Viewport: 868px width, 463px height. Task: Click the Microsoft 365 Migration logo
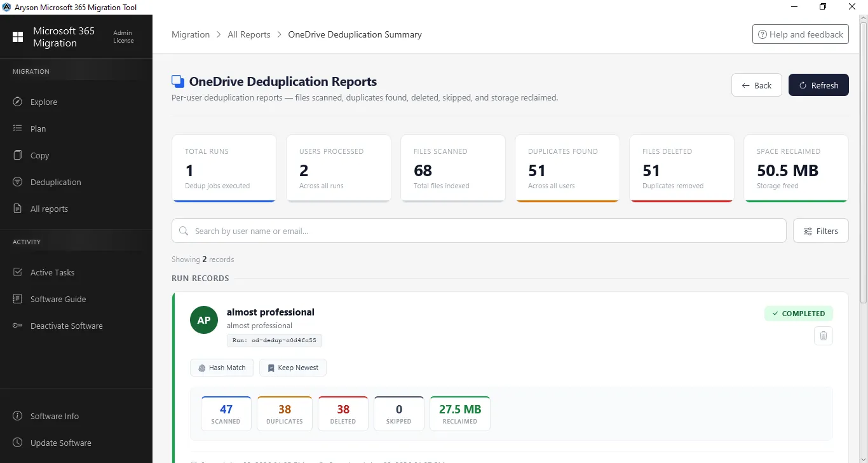point(18,37)
